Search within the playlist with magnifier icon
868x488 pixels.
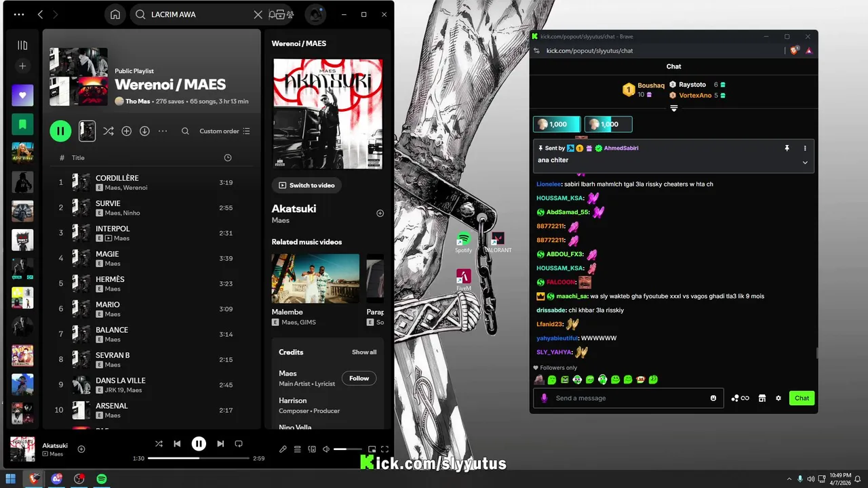tap(185, 131)
